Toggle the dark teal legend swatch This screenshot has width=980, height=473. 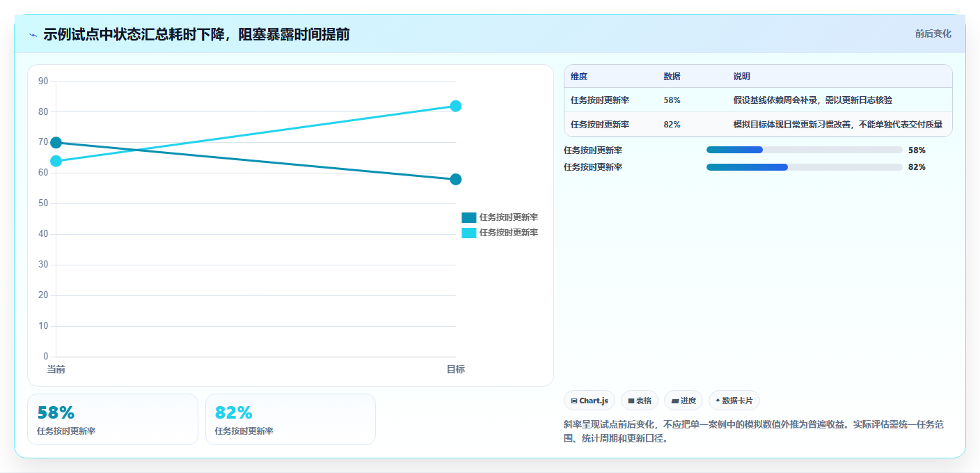pos(469,217)
